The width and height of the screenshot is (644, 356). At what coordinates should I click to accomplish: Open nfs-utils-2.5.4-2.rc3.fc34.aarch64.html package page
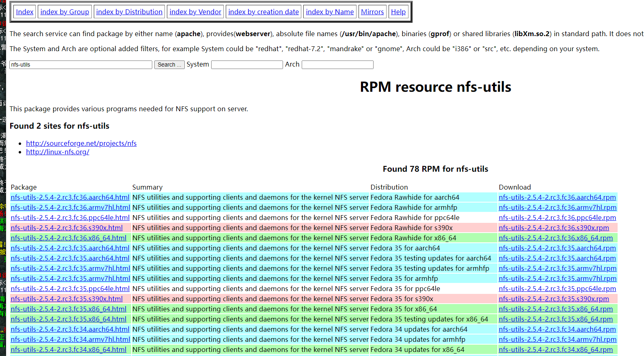click(70, 329)
